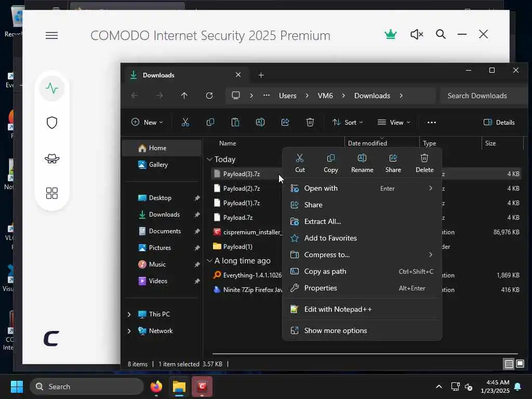Sort by Date modified column

coord(382,143)
